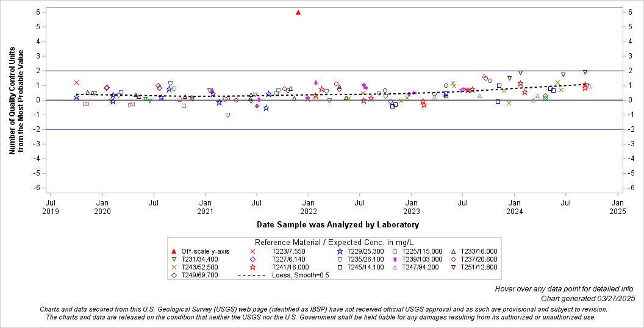Select the T227/6.140 purple diamond legend entry
Screen dimensions: 644x328
click(x=277, y=260)
